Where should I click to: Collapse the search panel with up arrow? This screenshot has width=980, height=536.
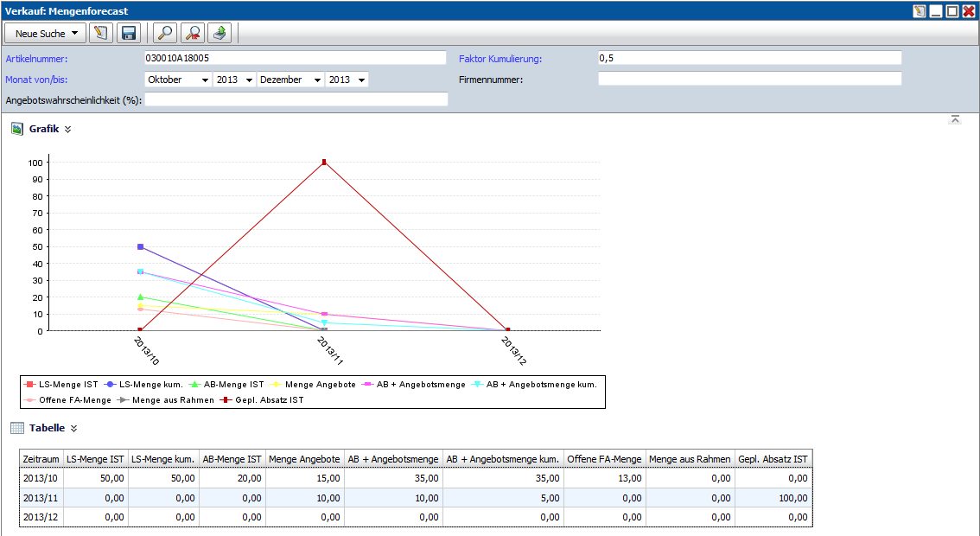[955, 119]
